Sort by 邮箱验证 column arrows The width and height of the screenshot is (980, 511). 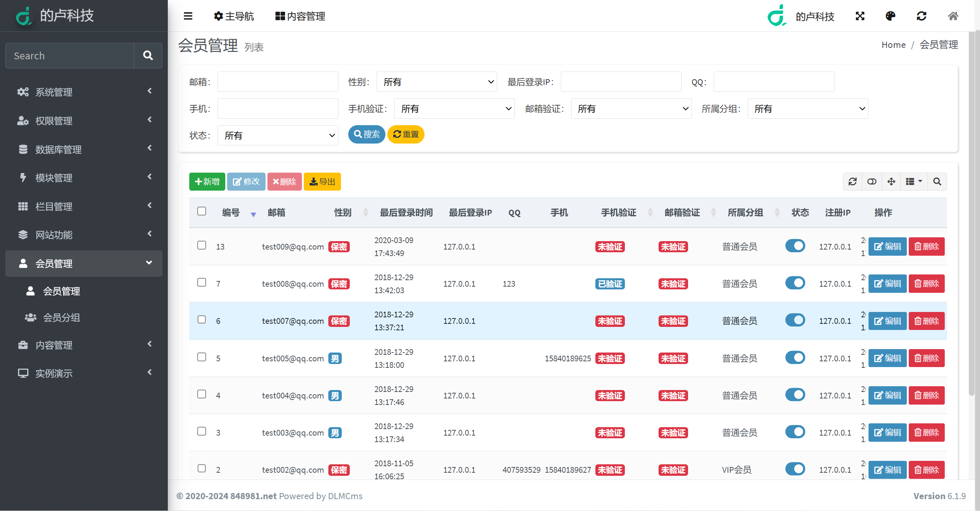pos(713,212)
